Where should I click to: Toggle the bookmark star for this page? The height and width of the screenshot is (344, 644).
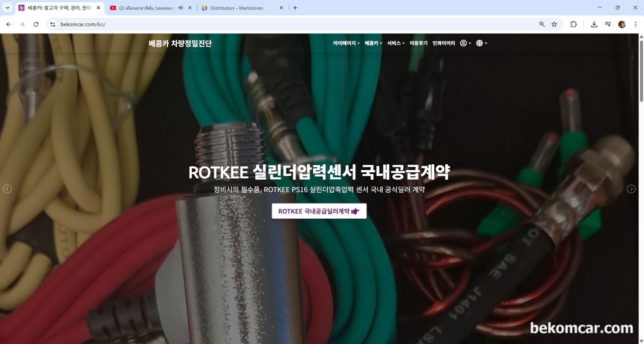point(554,24)
